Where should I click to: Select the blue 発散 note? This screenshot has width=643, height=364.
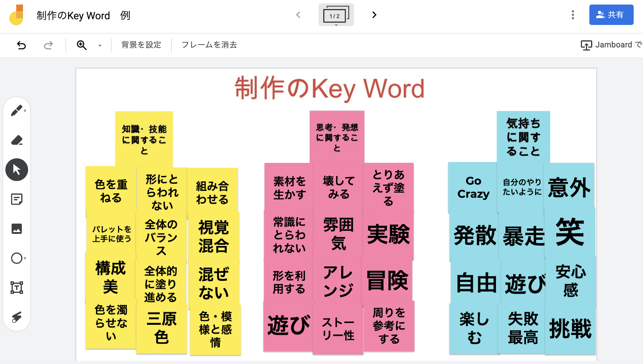[x=475, y=235]
